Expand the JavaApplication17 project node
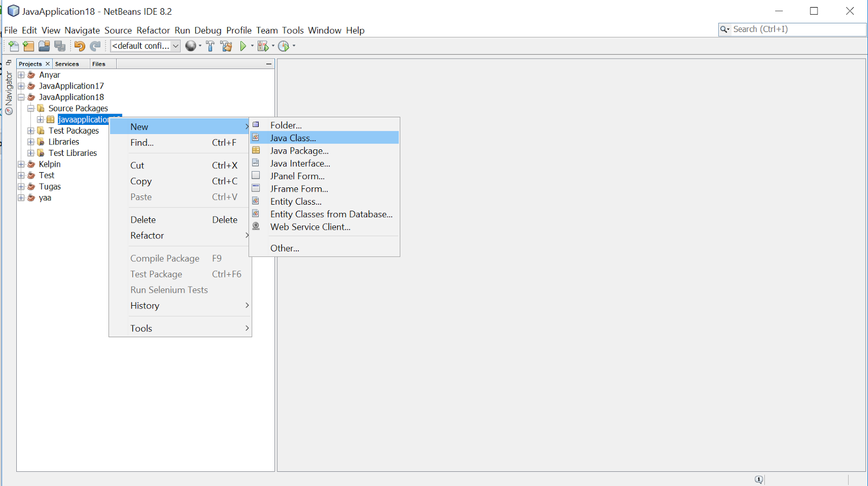 [x=21, y=86]
